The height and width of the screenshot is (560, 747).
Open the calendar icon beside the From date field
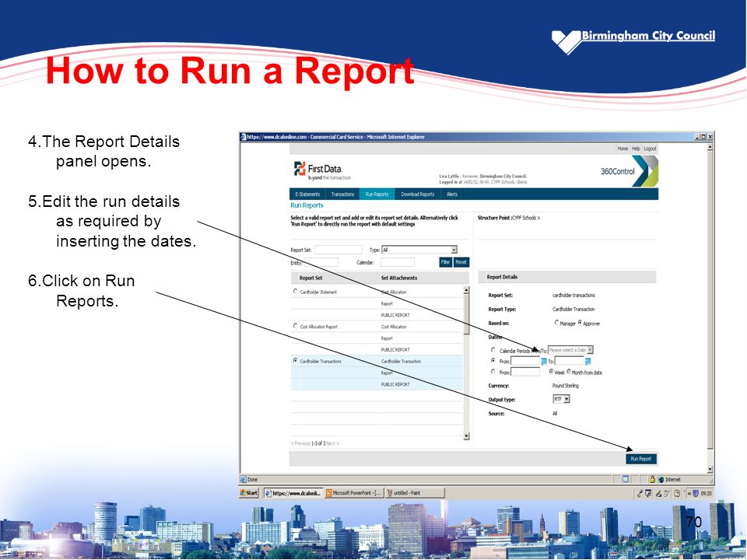(x=544, y=362)
